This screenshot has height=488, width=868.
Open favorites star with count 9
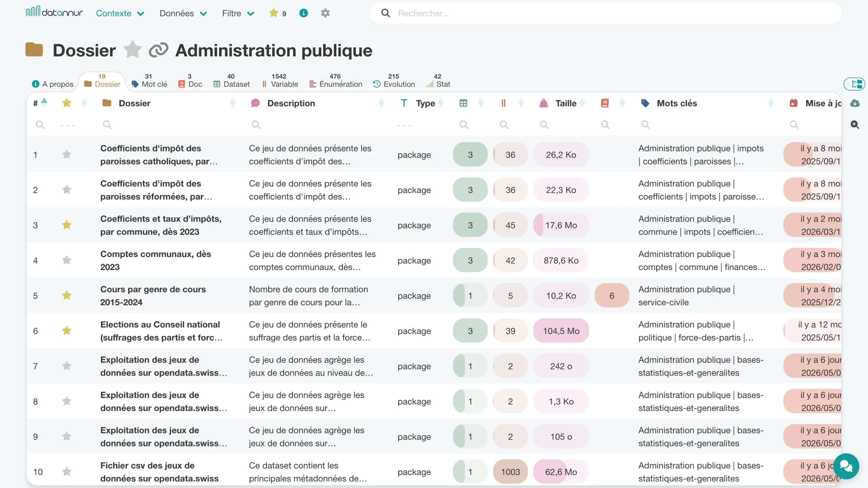coord(277,13)
